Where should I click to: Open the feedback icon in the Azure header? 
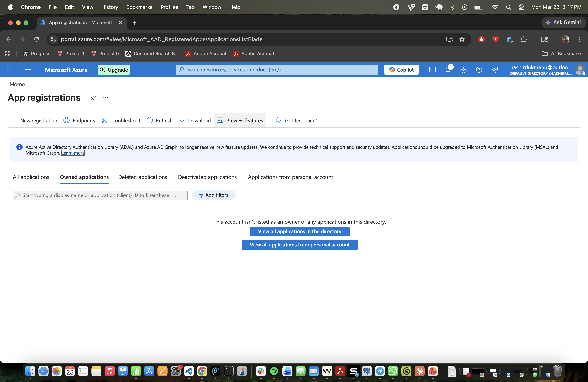(495, 70)
